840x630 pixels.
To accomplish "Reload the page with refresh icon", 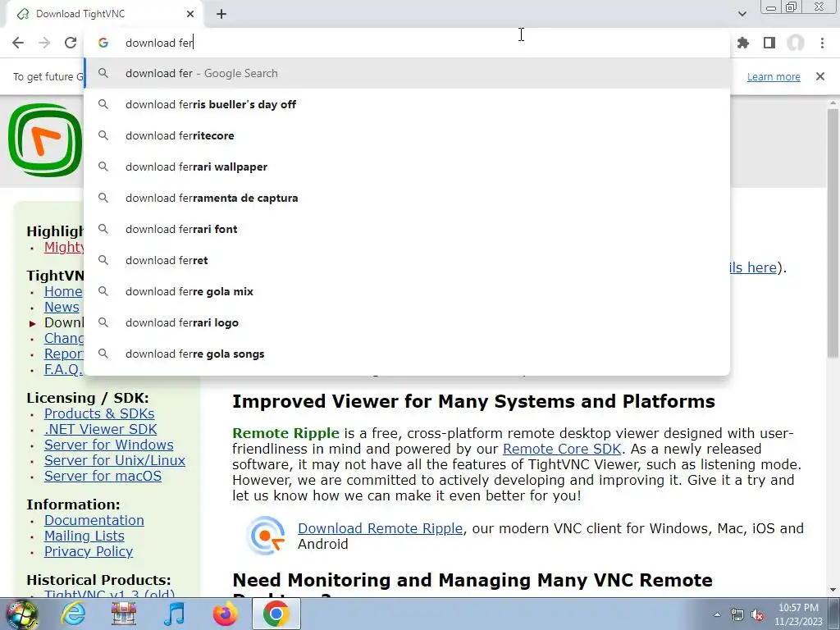I will coord(71,43).
